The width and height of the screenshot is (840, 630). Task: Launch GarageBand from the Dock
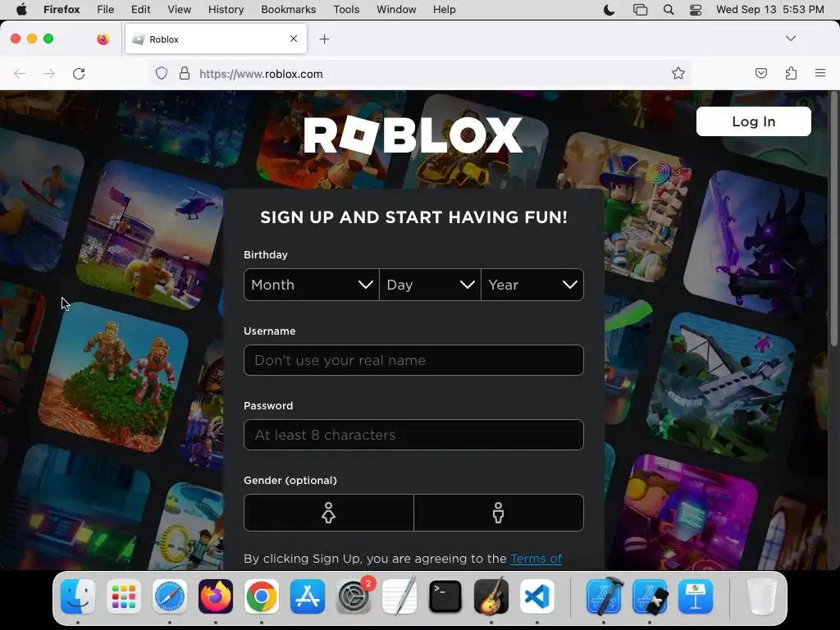(491, 596)
